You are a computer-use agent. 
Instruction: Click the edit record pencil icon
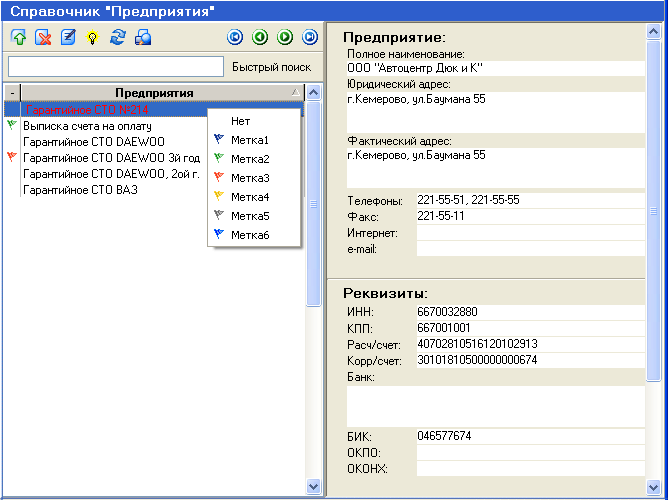point(68,38)
